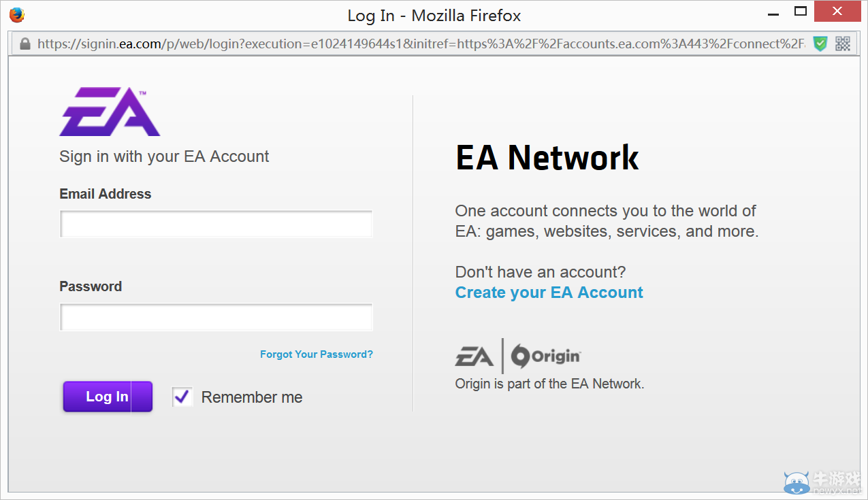Click the cow mascot watermark logo

click(x=795, y=481)
